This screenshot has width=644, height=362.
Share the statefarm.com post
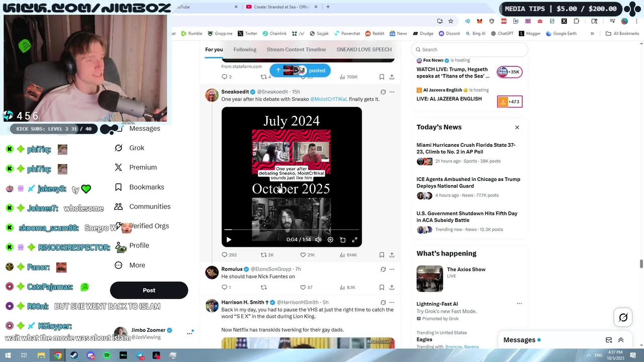(x=392, y=77)
